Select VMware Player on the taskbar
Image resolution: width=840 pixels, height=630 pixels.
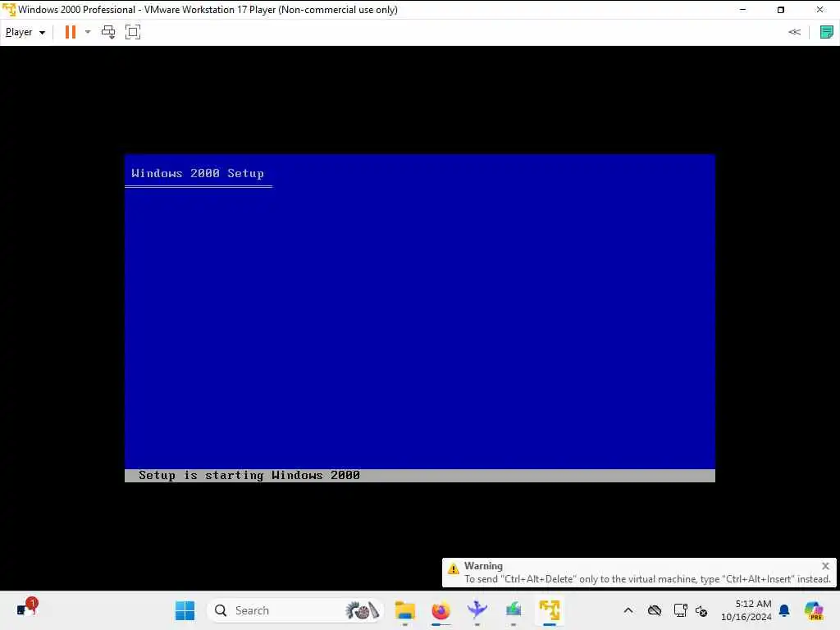click(550, 610)
